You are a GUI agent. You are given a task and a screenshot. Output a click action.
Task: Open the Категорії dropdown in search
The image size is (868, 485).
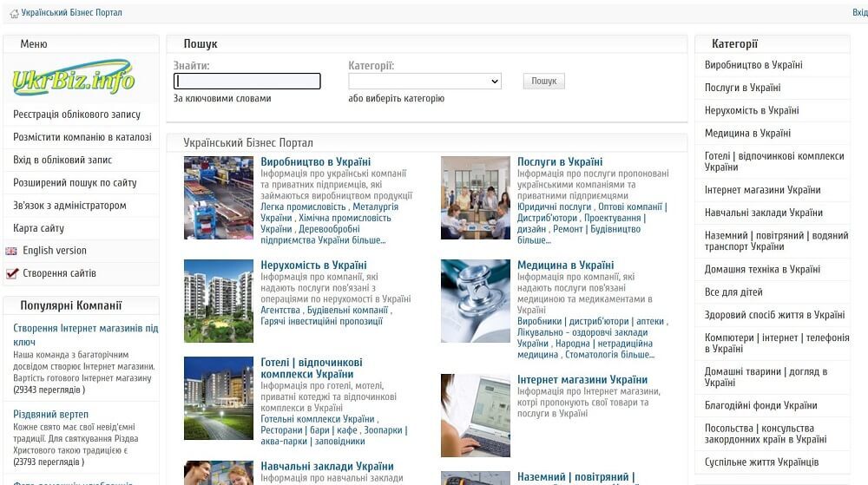[424, 82]
